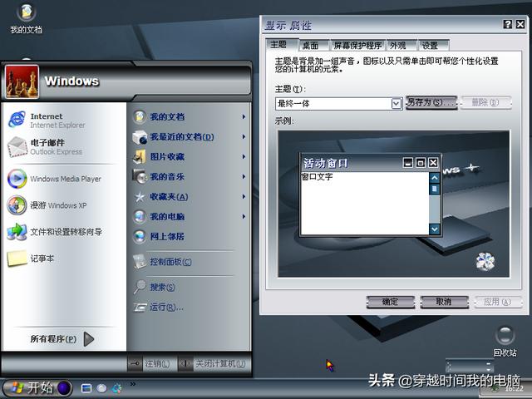Expand All Programs (所有程序) arrow
Viewport: 532px width, 399px height.
pyautogui.click(x=89, y=338)
